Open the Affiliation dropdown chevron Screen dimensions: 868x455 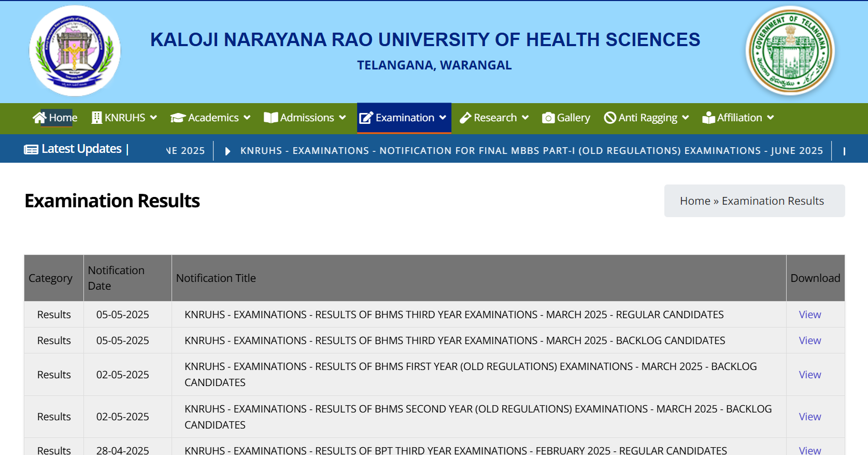click(771, 118)
